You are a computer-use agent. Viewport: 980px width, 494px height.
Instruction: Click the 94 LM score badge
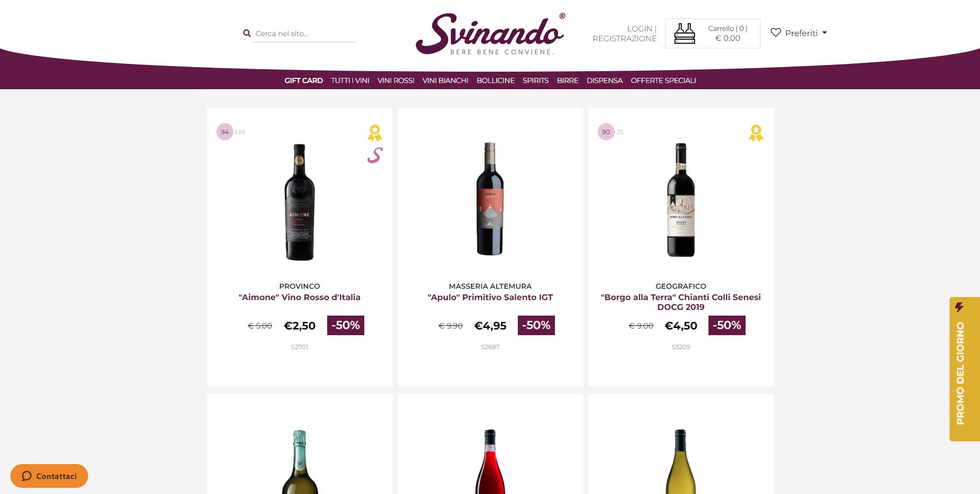coord(230,132)
